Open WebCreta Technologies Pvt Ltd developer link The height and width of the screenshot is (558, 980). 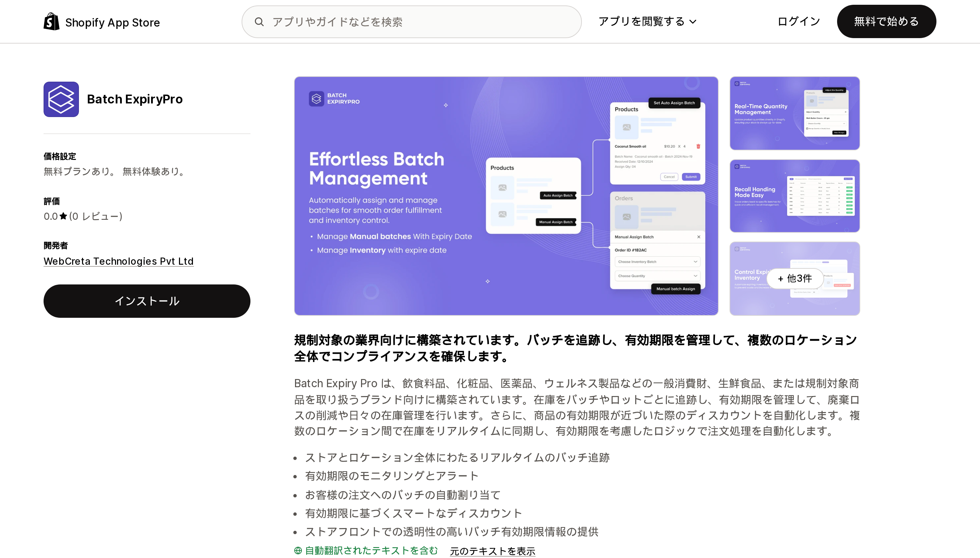pos(118,261)
